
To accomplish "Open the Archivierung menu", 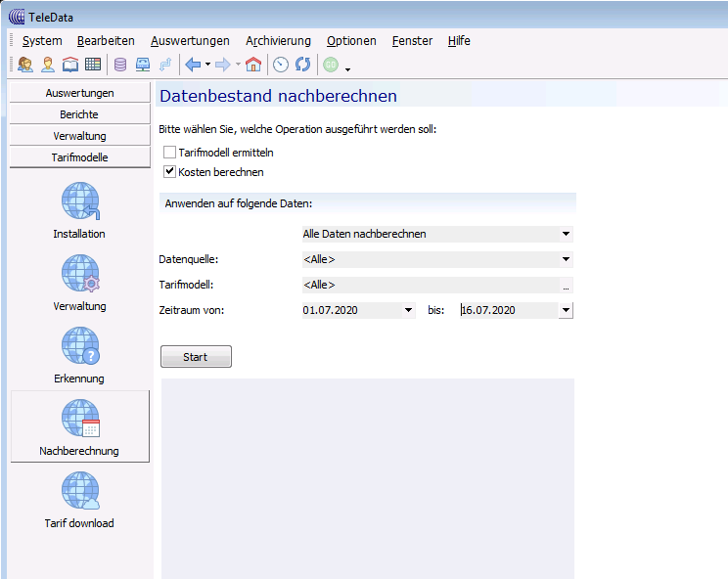I will pos(278,41).
